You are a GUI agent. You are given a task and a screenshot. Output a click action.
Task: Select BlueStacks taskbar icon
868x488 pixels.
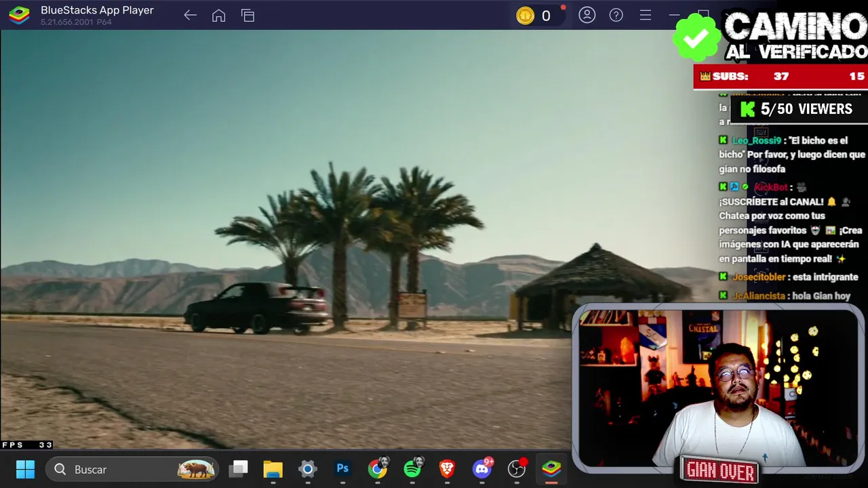tap(551, 469)
